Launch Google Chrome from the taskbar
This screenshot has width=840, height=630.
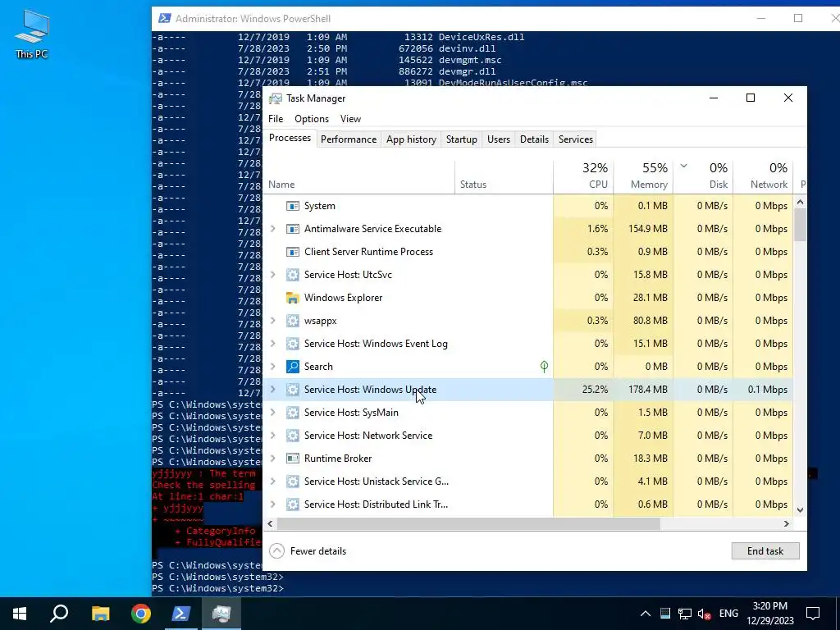coord(141,614)
